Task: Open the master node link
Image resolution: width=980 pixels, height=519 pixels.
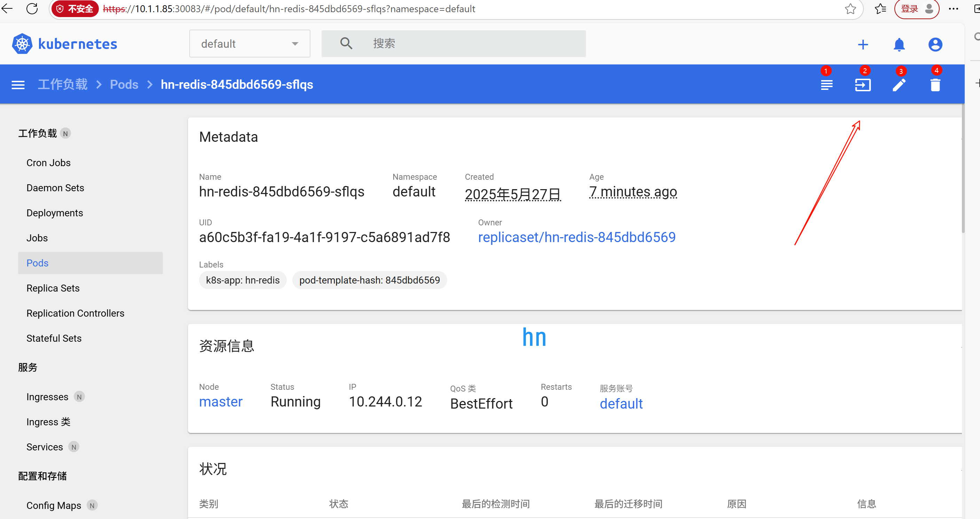Action: [x=221, y=402]
